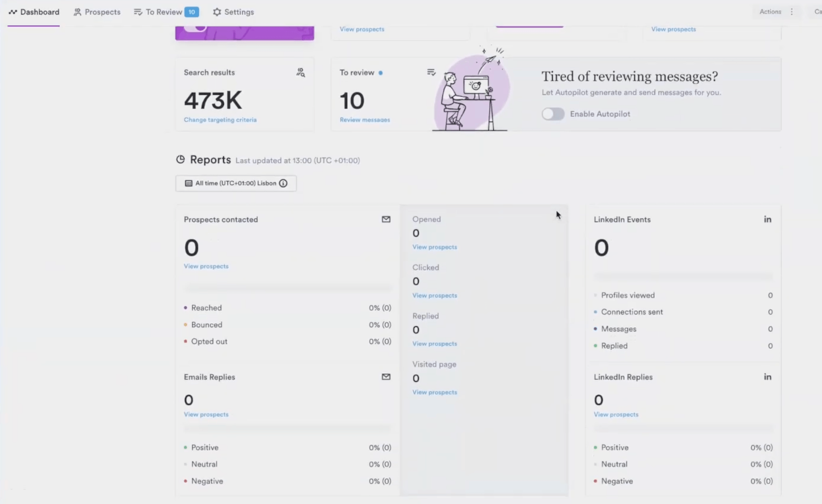Click the Messages row in LinkedIn Events
This screenshot has width=822, height=504.
point(683,329)
